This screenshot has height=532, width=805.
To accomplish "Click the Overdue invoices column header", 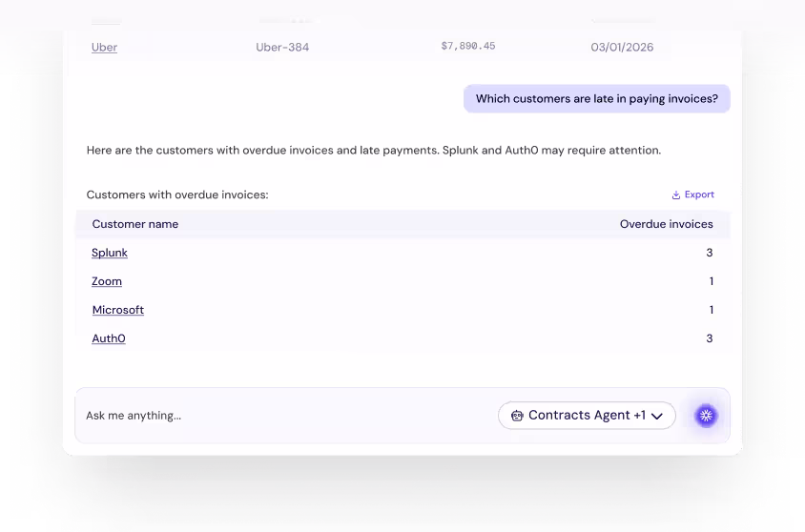I will click(x=667, y=224).
